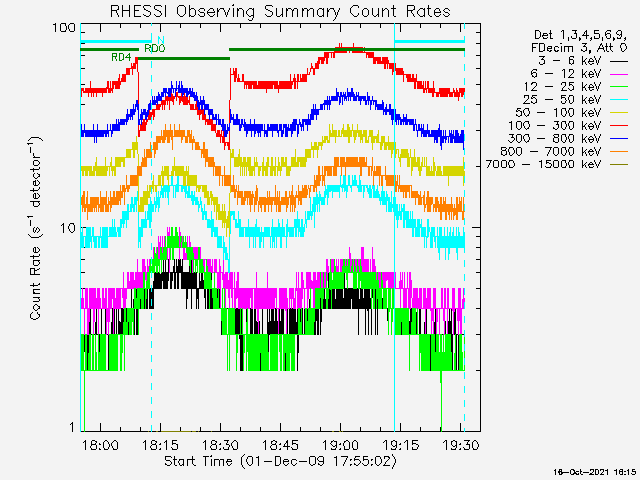Click the '25 - 50 keV' legend label
Viewport: 640px width, 480px height.
point(562,100)
